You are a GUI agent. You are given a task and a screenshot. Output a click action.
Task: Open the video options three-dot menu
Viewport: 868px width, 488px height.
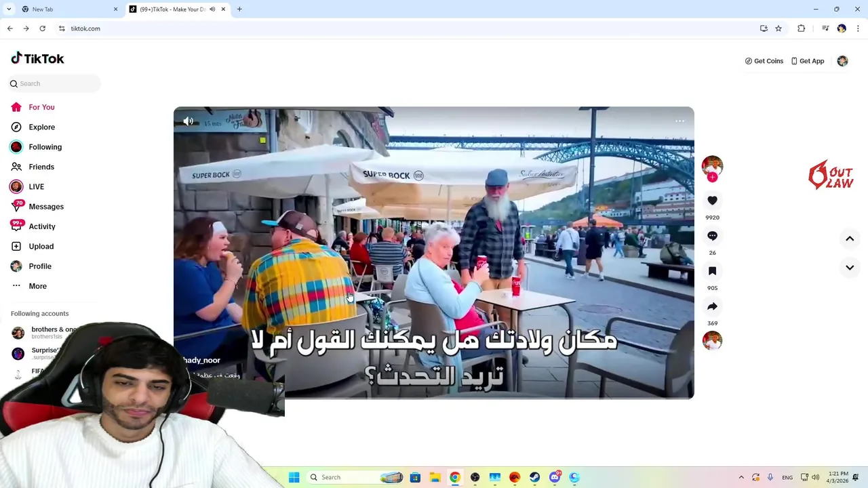679,121
